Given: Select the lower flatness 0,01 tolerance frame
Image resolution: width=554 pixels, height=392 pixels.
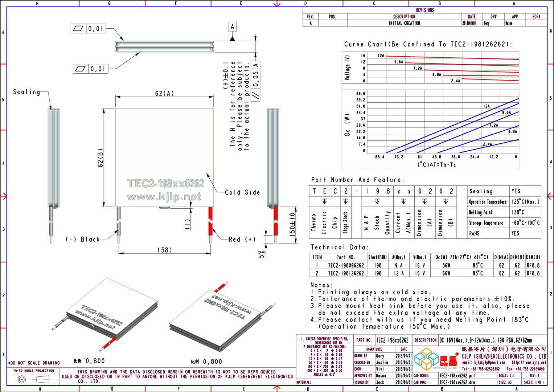Looking at the screenshot, I should pos(91,68).
